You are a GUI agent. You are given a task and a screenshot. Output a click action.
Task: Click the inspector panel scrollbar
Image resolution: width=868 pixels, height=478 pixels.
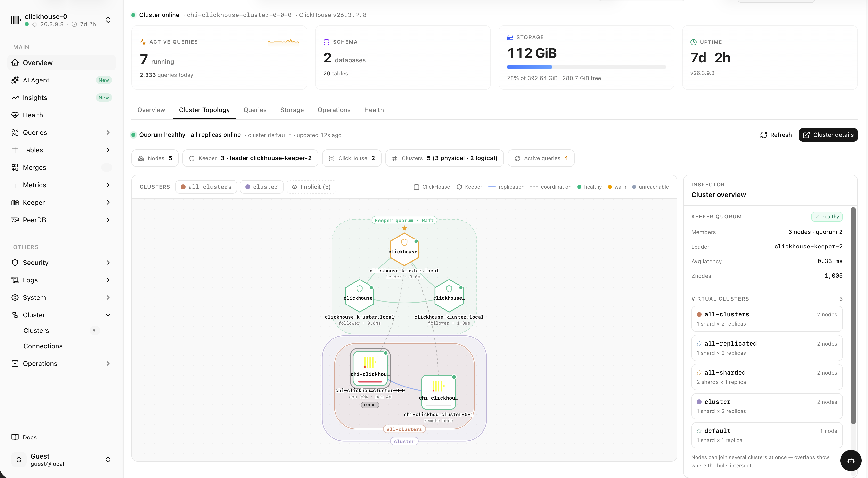tap(853, 316)
